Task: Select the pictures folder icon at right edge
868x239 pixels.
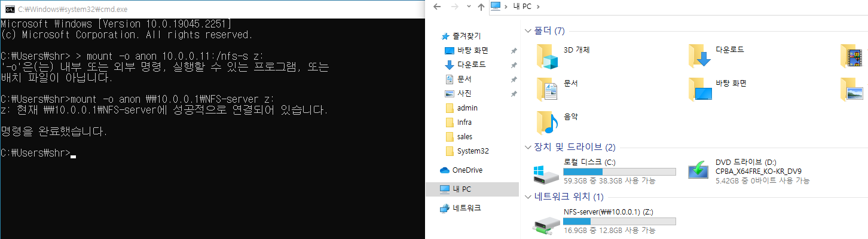Action: coord(851,88)
